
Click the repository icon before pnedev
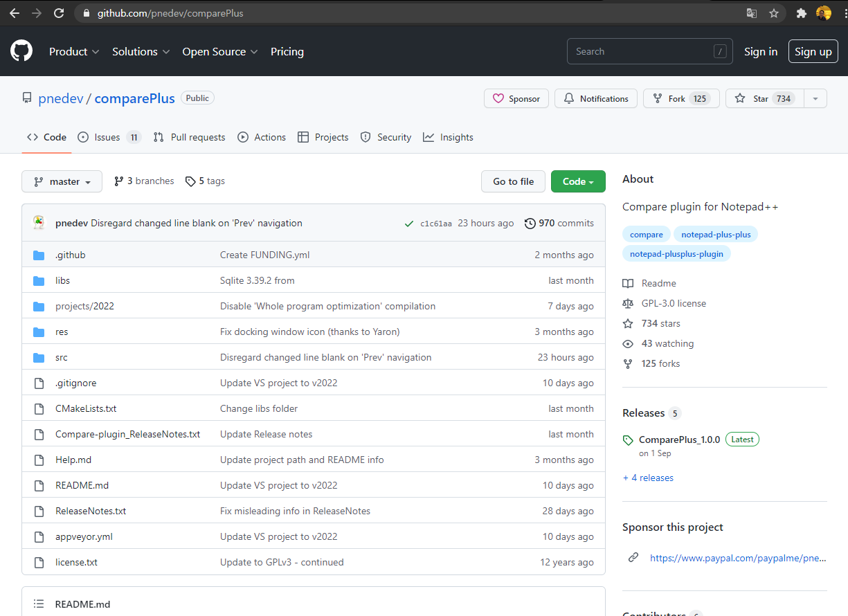point(27,98)
